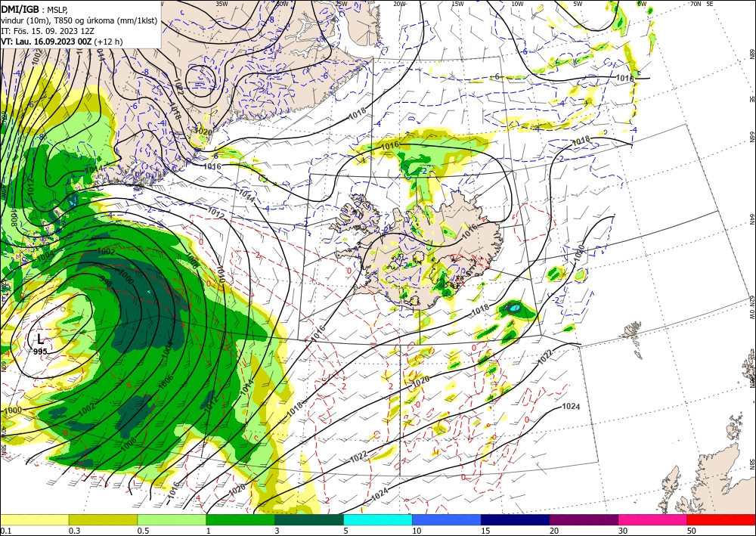Click the '1010' isobar label

pyautogui.click(x=220, y=274)
